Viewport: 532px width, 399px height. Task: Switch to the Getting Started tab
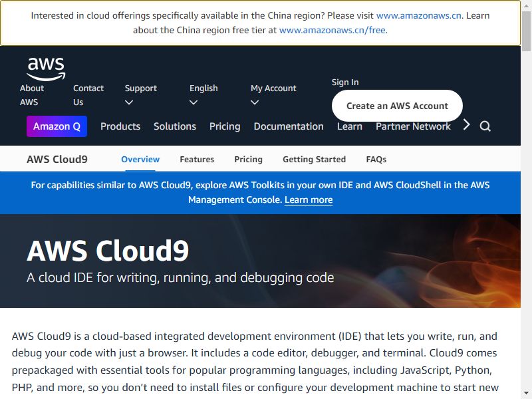(x=314, y=160)
